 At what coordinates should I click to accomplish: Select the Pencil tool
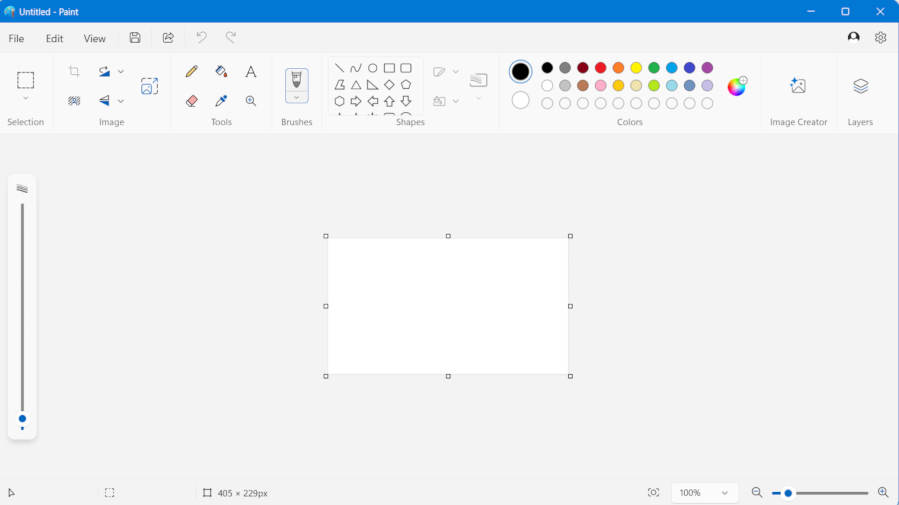click(191, 72)
